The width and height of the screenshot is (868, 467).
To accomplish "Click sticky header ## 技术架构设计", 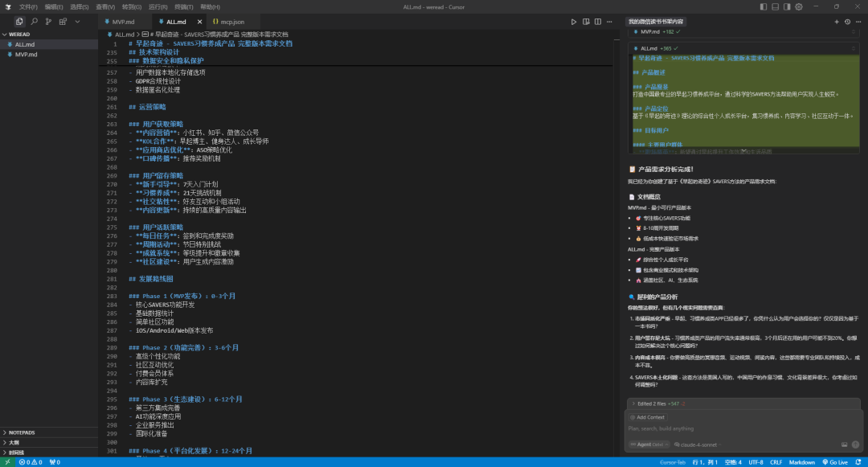I will pyautogui.click(x=154, y=52).
